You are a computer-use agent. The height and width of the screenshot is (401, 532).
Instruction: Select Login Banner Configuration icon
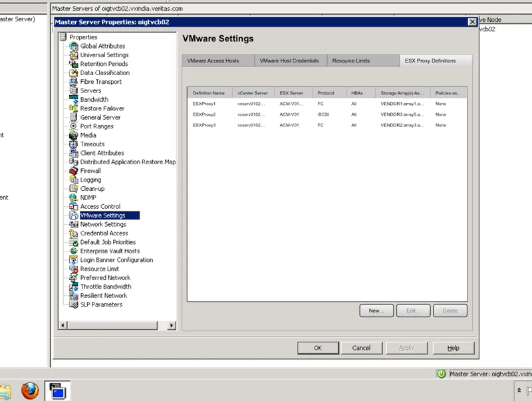pyautogui.click(x=74, y=260)
